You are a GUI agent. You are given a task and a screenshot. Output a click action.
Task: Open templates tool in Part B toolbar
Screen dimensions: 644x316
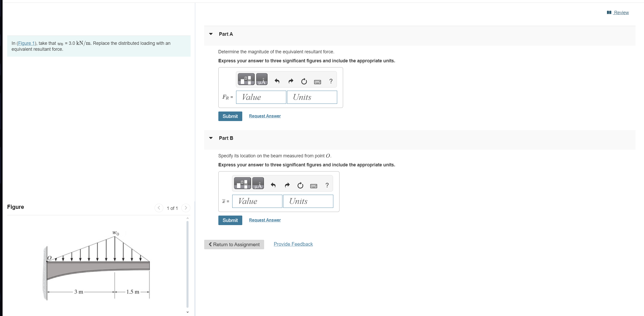242,183
